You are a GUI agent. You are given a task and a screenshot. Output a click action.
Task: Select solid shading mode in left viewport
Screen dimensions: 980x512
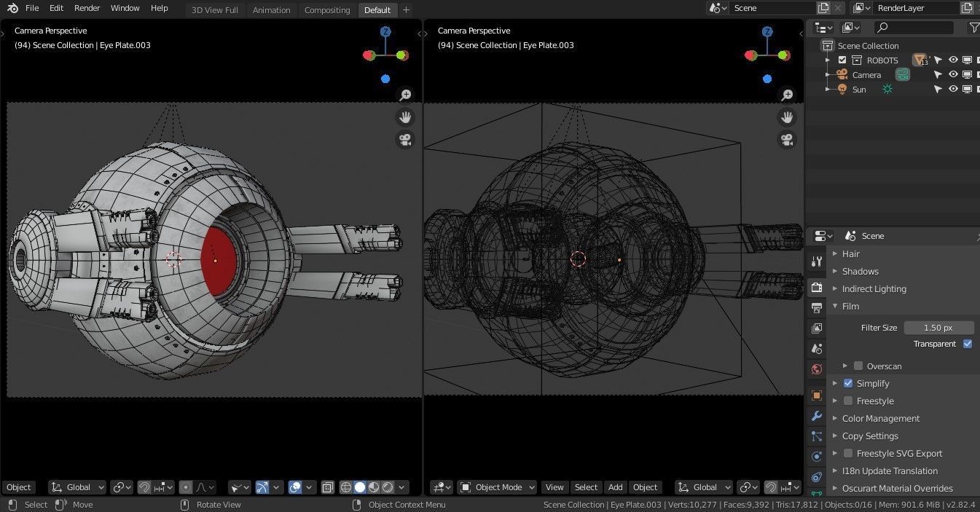(x=360, y=487)
